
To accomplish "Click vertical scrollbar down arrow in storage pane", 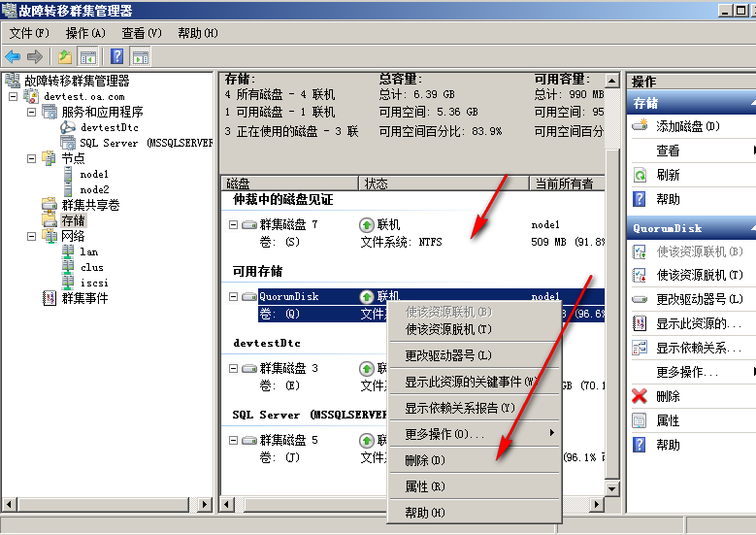I will click(x=611, y=488).
